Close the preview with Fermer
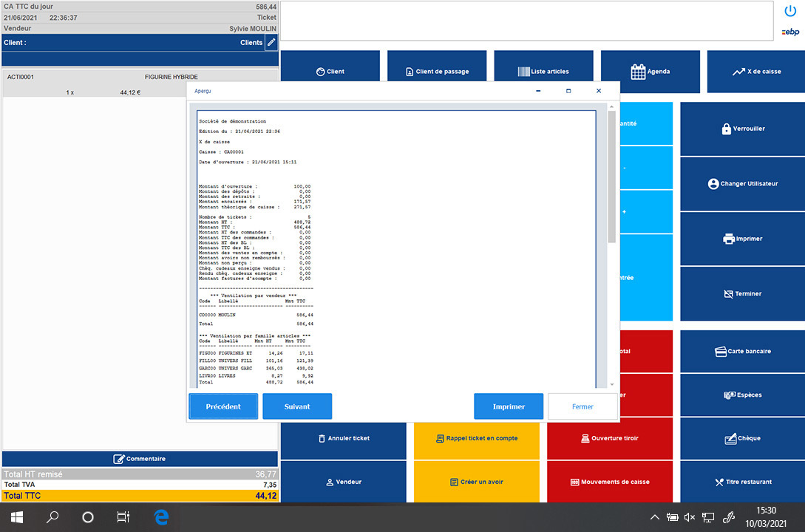Viewport: 805px width, 532px height. (x=582, y=406)
